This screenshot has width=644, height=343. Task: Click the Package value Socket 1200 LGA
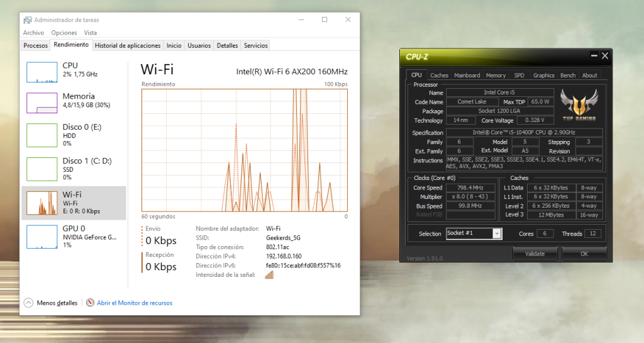click(x=499, y=111)
